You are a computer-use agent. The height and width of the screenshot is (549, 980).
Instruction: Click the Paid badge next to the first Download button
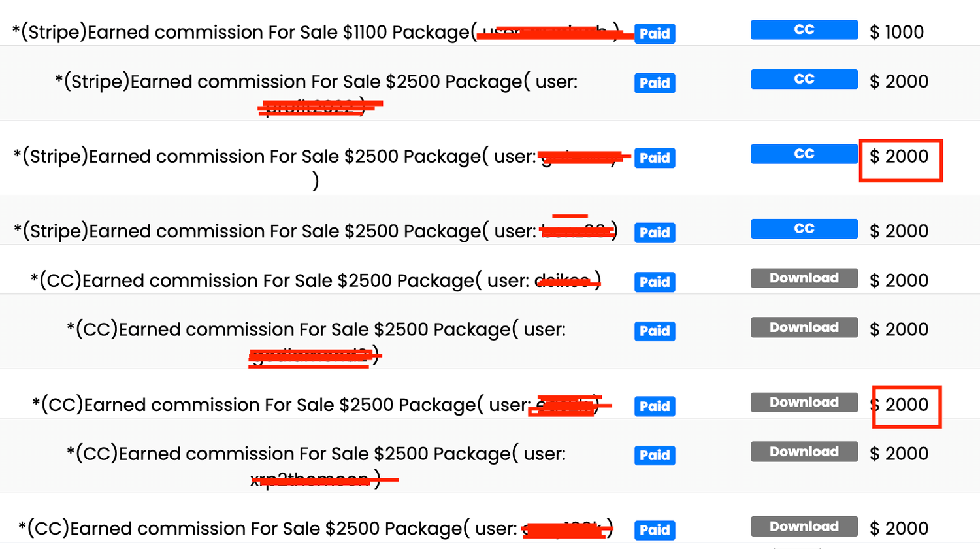[655, 282]
